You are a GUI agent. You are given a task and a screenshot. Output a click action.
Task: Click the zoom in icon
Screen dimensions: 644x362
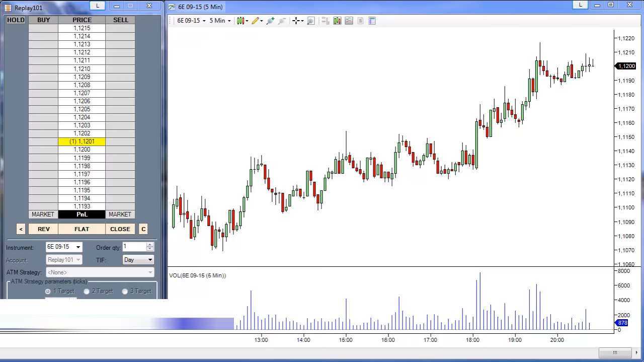point(270,21)
